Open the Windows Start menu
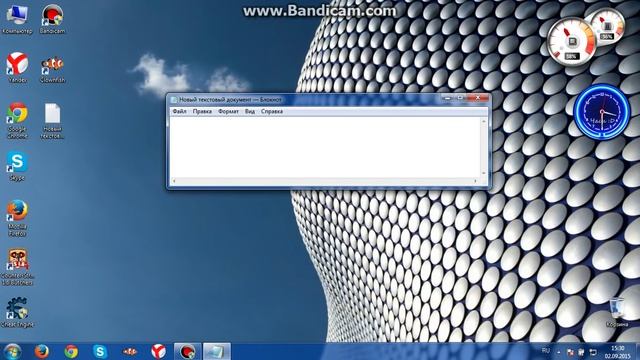640x360 pixels. pos(12,351)
